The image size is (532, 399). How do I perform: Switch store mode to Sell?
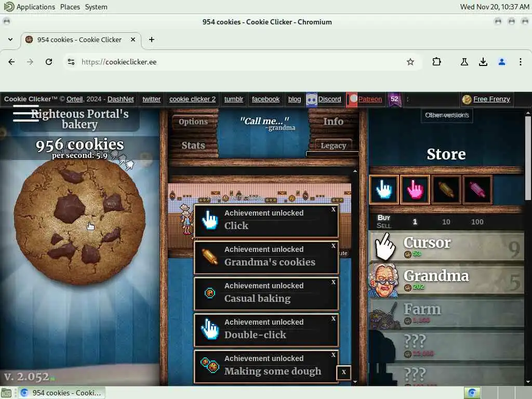click(384, 225)
